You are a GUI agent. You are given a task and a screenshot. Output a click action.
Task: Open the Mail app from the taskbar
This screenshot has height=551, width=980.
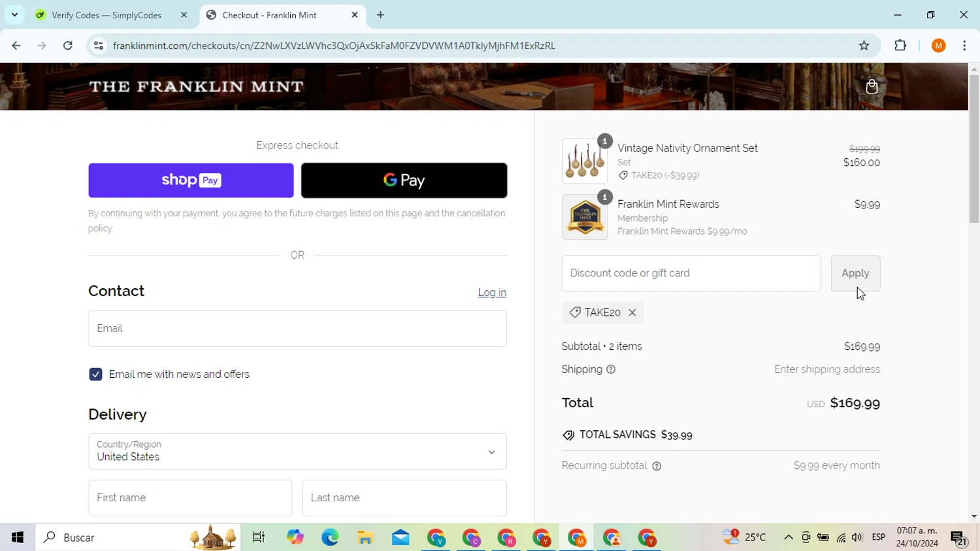(x=400, y=537)
